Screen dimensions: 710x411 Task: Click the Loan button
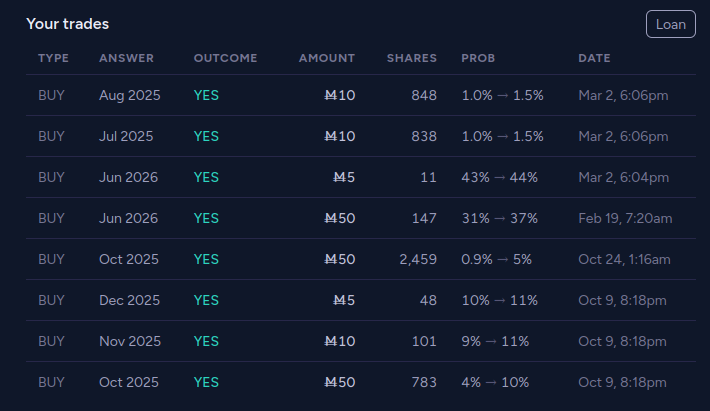pos(671,24)
